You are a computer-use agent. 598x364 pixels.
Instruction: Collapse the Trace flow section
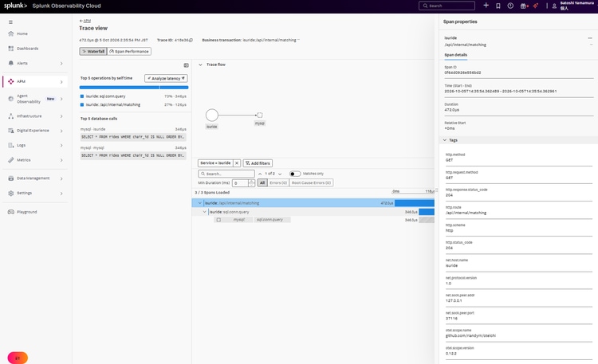(200, 65)
